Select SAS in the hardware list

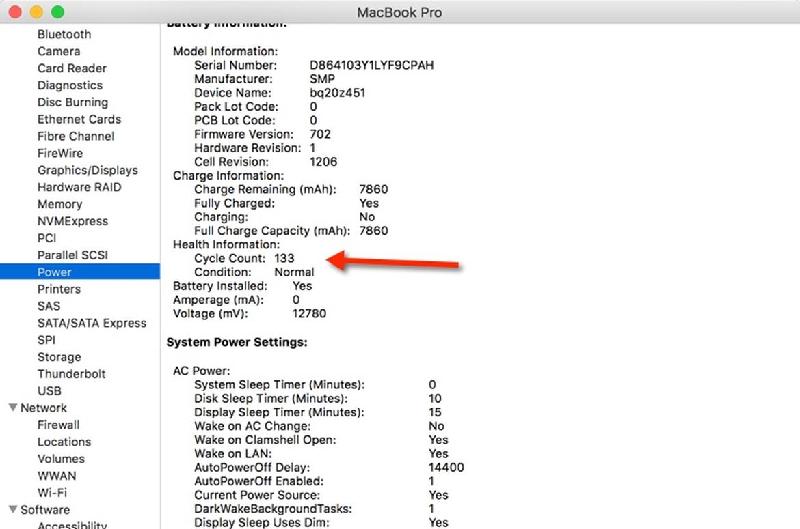(x=48, y=306)
